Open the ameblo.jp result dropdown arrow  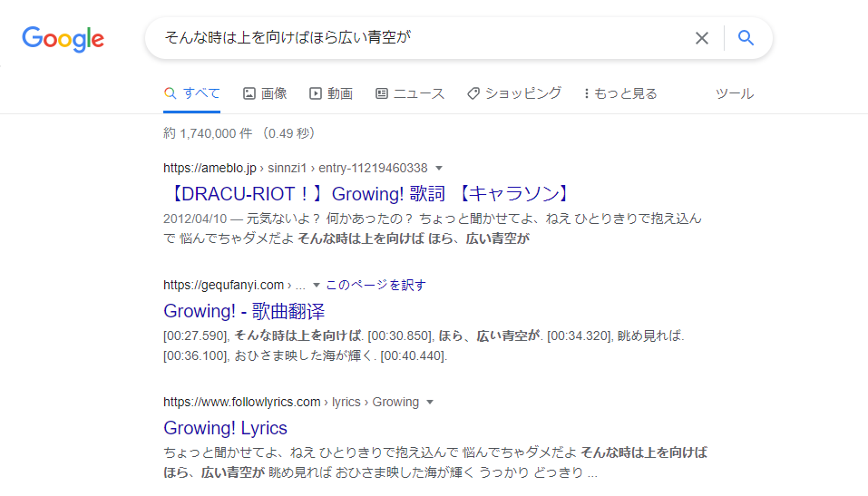(439, 168)
